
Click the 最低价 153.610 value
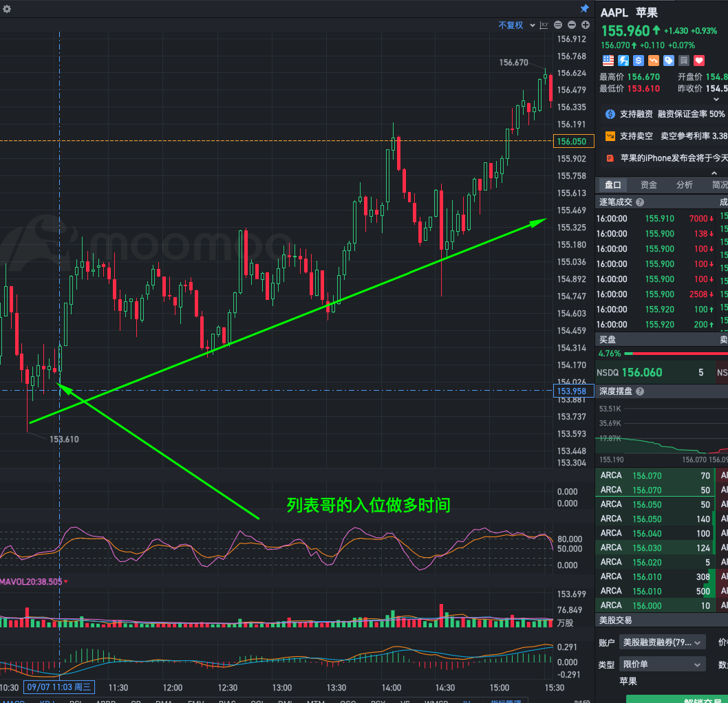tap(643, 89)
